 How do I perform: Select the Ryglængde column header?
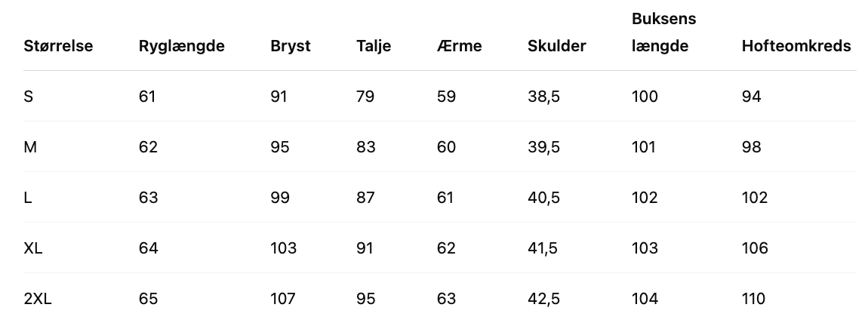point(181,46)
